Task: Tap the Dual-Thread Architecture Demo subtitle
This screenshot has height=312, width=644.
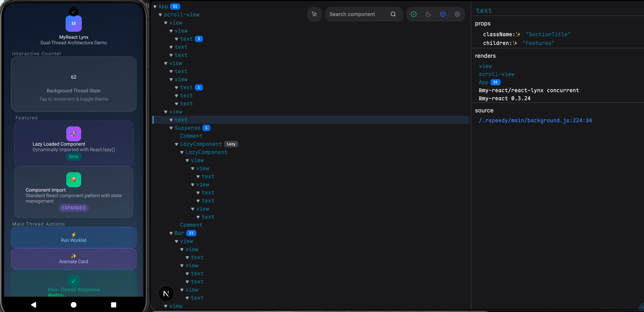Action: [x=73, y=43]
